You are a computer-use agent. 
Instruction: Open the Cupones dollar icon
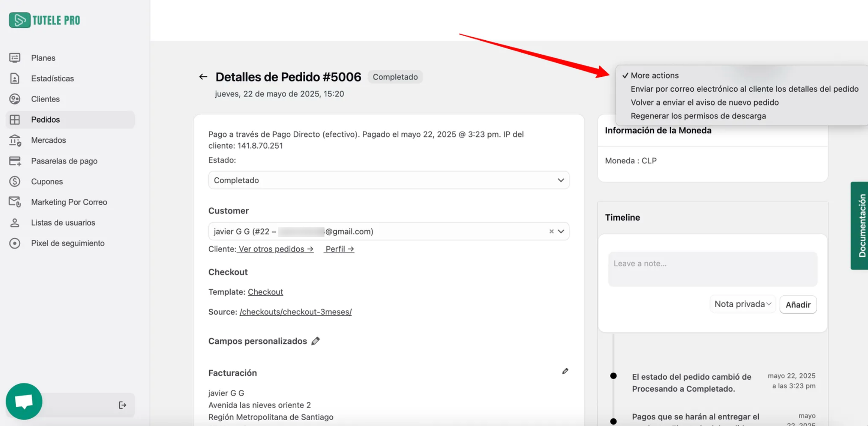click(x=15, y=182)
